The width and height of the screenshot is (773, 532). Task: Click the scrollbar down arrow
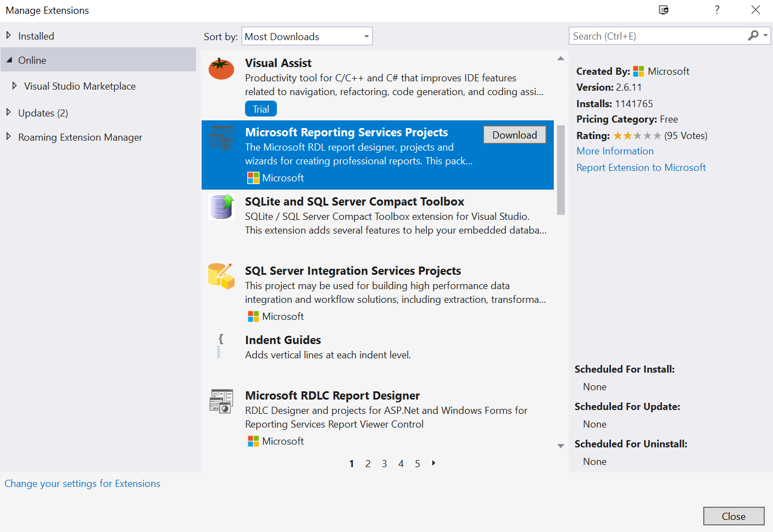click(561, 446)
